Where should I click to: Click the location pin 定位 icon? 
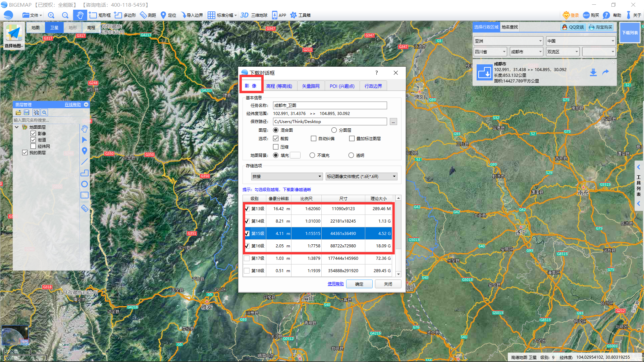(x=163, y=15)
